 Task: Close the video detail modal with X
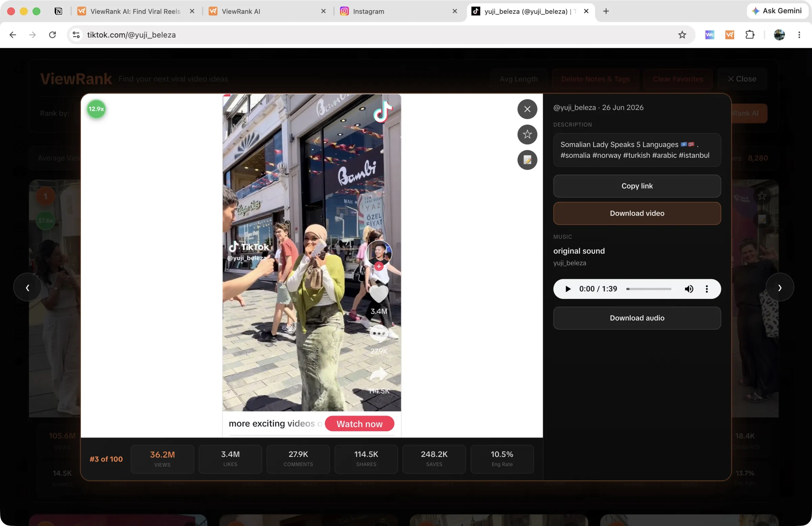pyautogui.click(x=527, y=109)
